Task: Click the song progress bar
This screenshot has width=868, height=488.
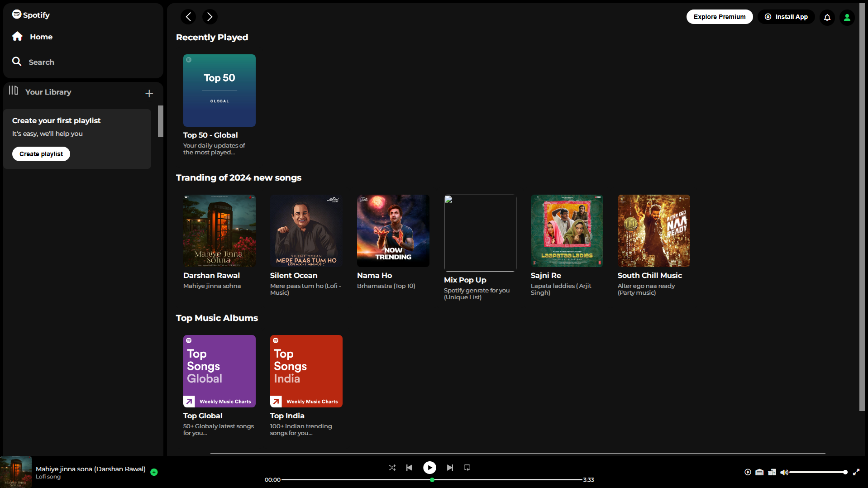Action: coord(432,480)
